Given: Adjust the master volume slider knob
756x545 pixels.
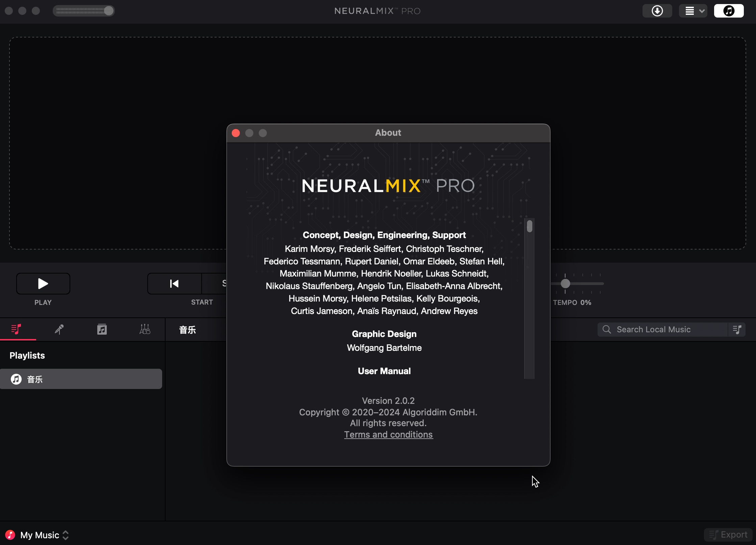Looking at the screenshot, I should [x=108, y=11].
